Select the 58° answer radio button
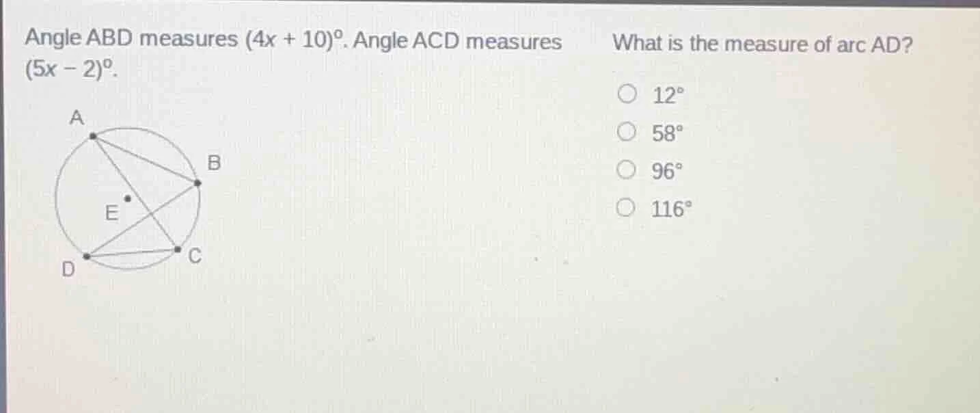980x413 pixels. 627,130
